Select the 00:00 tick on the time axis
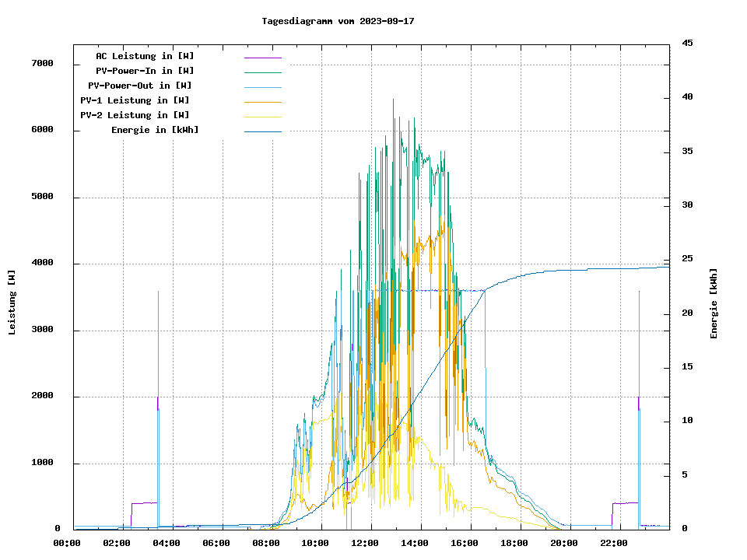This screenshot has height=560, width=747. click(67, 543)
